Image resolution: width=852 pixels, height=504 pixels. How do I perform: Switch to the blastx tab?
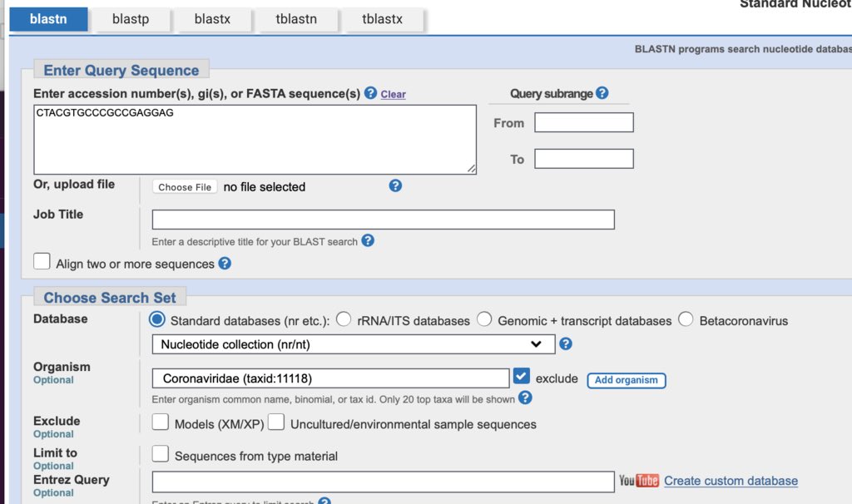212,19
